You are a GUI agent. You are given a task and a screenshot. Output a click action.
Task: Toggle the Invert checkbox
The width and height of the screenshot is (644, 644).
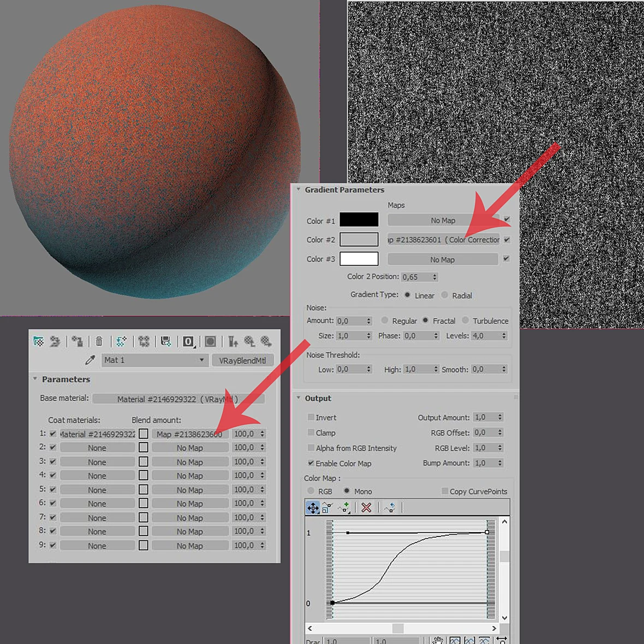pyautogui.click(x=311, y=417)
